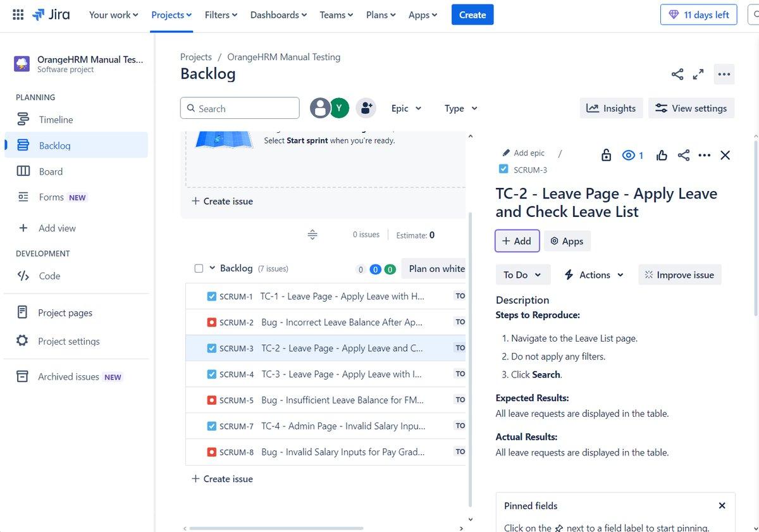Click the share icon in issue panel

pos(684,155)
